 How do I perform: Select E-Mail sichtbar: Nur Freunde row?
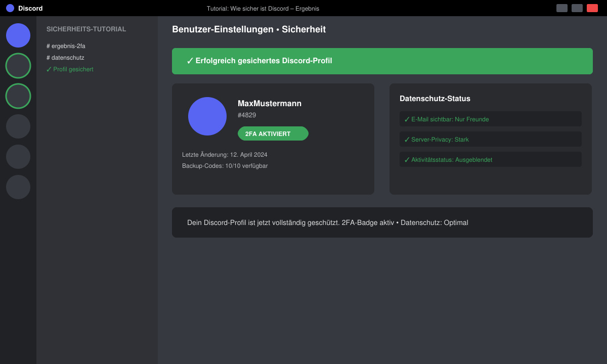point(491,119)
